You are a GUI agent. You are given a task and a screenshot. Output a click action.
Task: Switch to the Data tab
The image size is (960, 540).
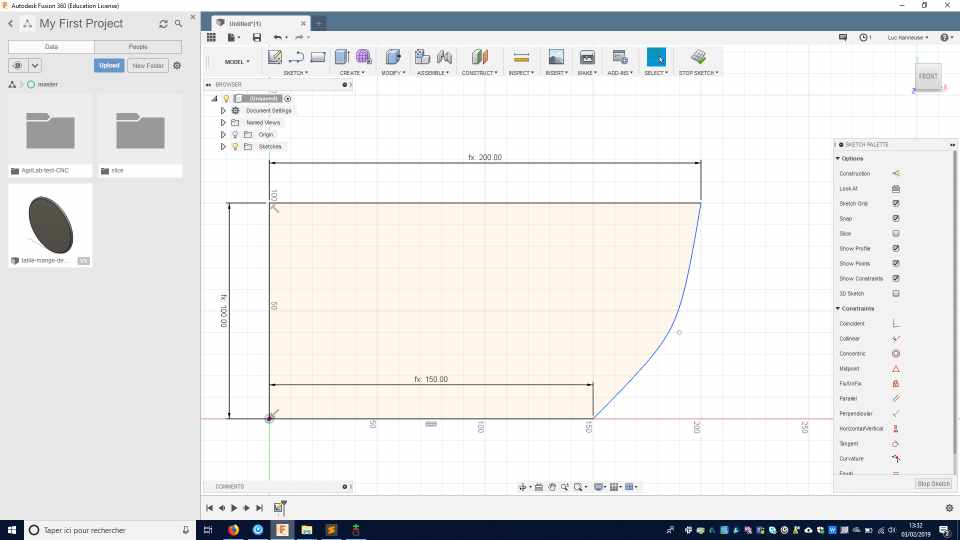51,47
